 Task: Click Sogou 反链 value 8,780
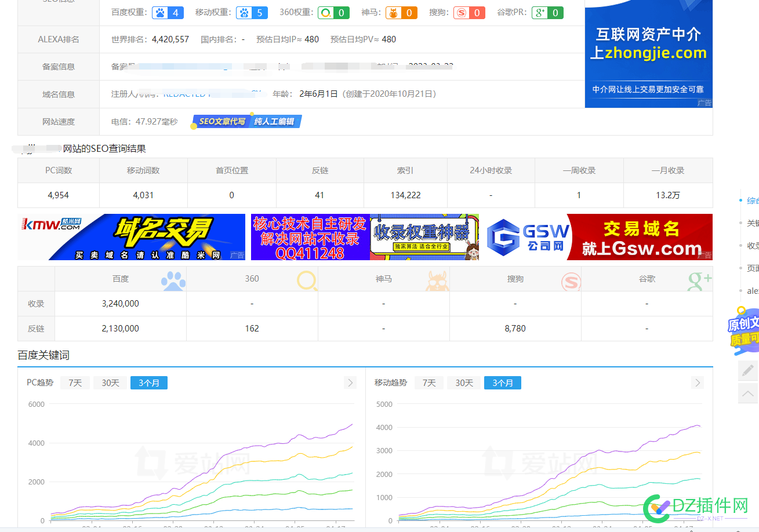coord(515,329)
